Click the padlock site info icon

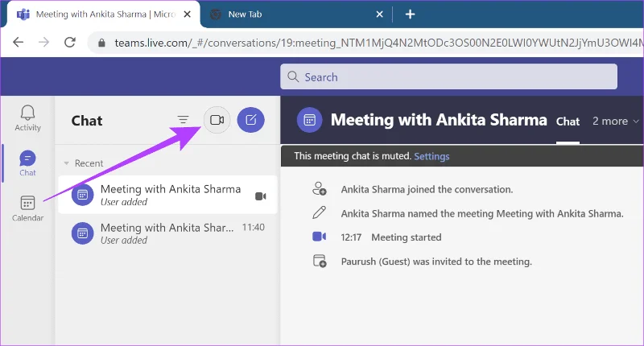click(101, 43)
